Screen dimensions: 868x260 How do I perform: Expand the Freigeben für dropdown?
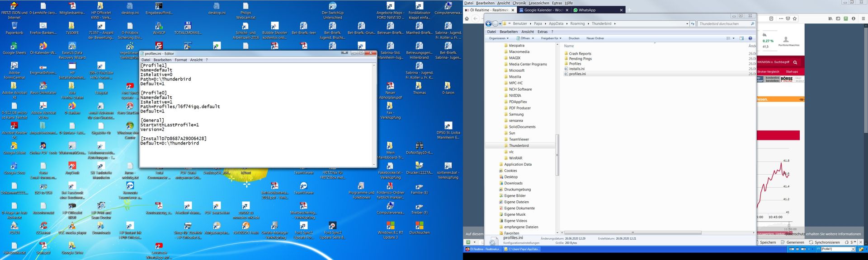coord(551,38)
